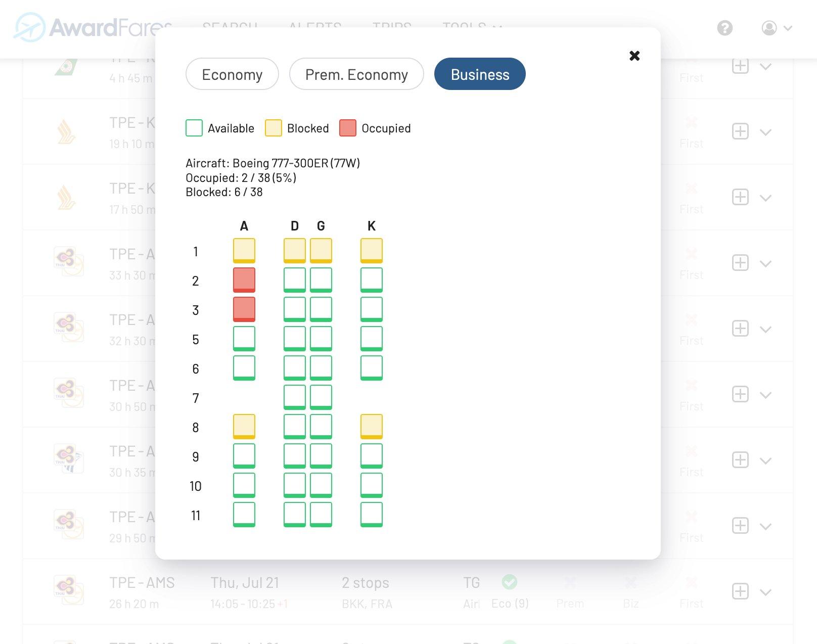Click the plus icon beside the TPE-AMS flight
This screenshot has width=817, height=644.
coord(740,592)
